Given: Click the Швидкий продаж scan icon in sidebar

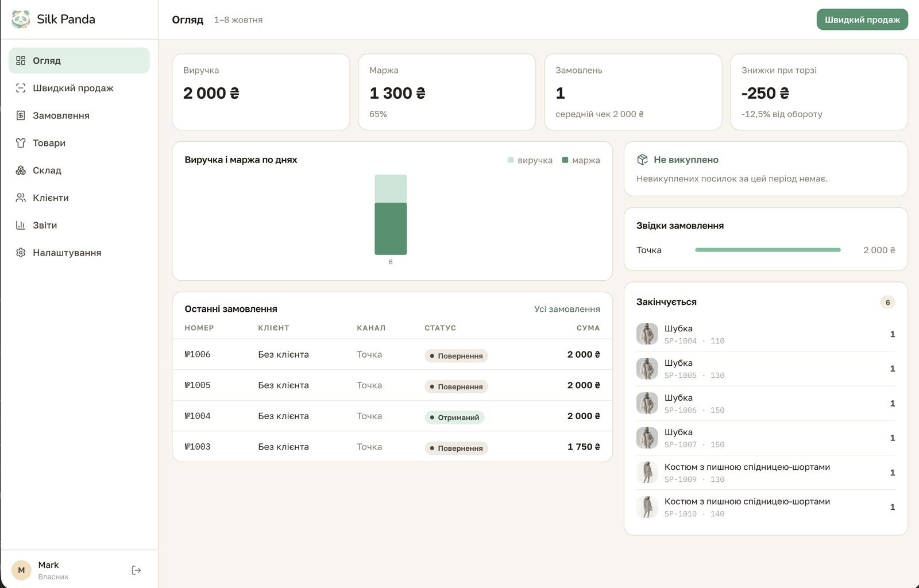Looking at the screenshot, I should click(21, 88).
